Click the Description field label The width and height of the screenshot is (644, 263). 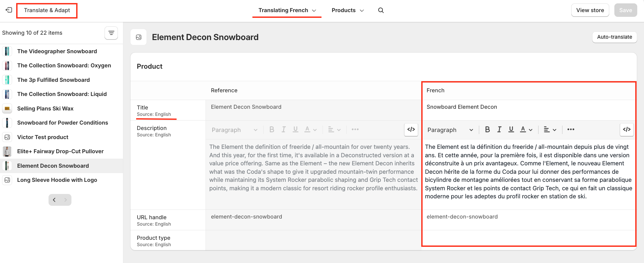[152, 128]
